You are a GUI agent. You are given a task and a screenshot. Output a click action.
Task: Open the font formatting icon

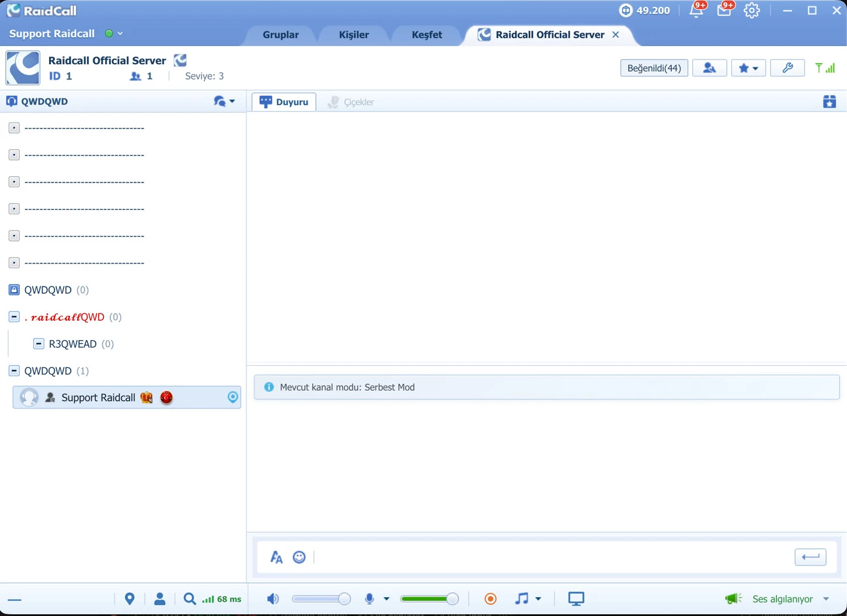[276, 558]
